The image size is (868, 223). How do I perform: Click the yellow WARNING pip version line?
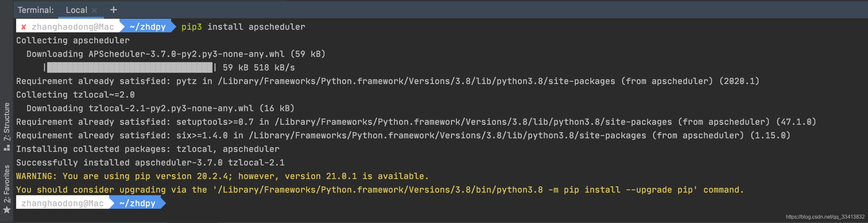[x=222, y=176]
